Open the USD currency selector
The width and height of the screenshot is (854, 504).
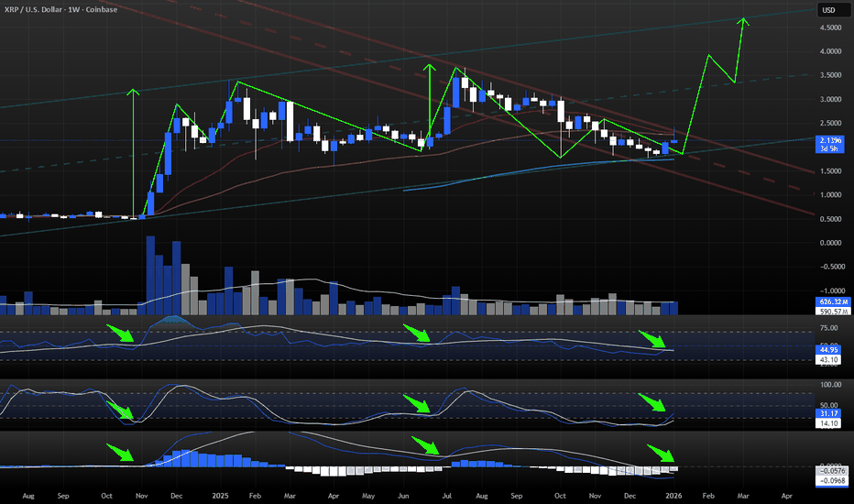pos(828,10)
